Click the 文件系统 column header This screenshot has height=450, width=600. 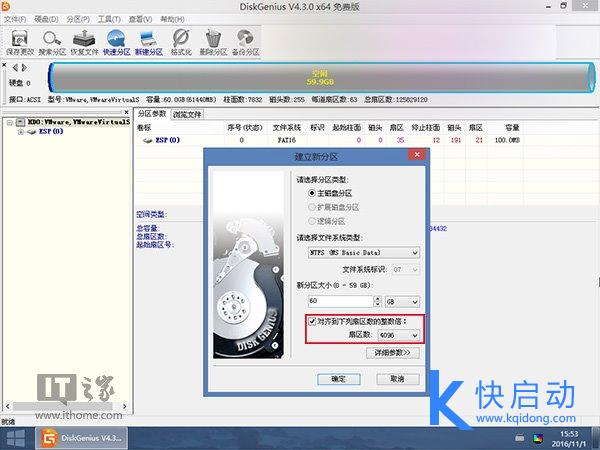pos(287,127)
